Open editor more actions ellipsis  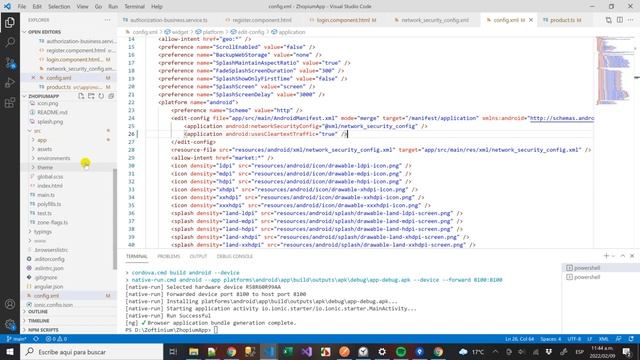[x=631, y=20]
